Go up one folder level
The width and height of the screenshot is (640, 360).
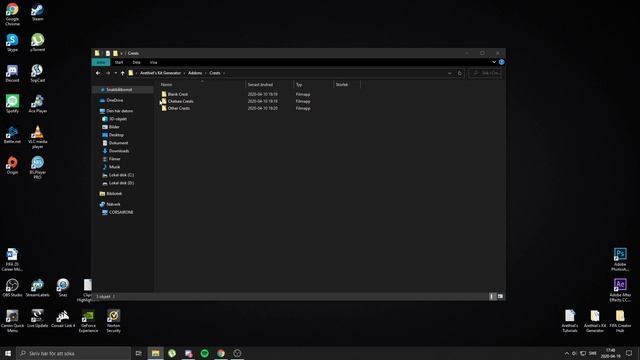click(122, 73)
